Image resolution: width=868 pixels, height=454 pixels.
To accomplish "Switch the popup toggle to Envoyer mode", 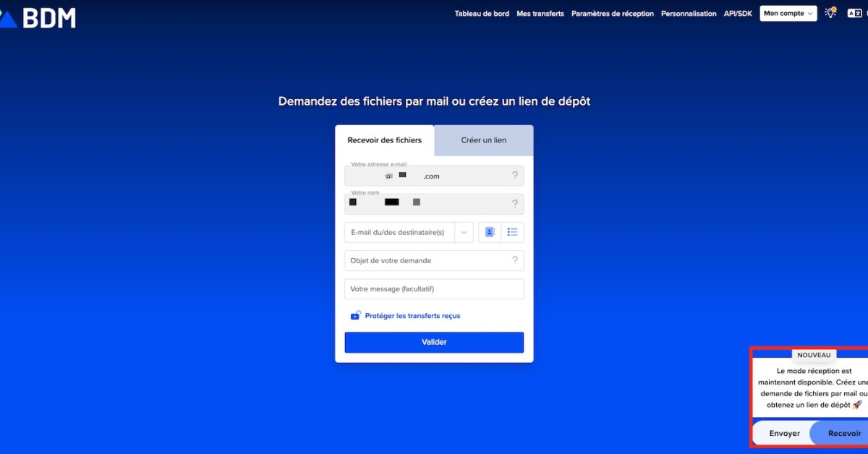I will point(785,433).
